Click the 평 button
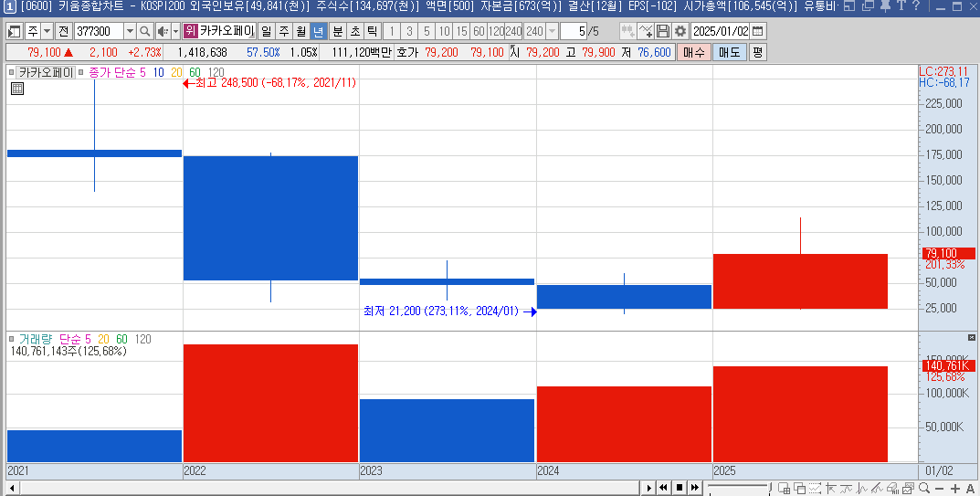Viewport: 980px width, 496px height. pos(757,53)
